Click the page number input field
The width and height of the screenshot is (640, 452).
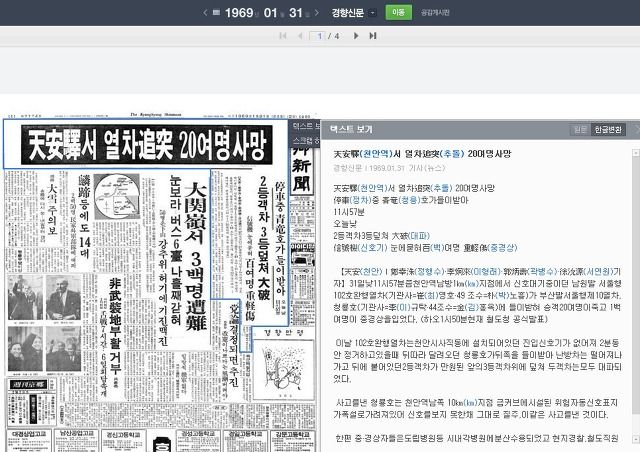(317, 36)
